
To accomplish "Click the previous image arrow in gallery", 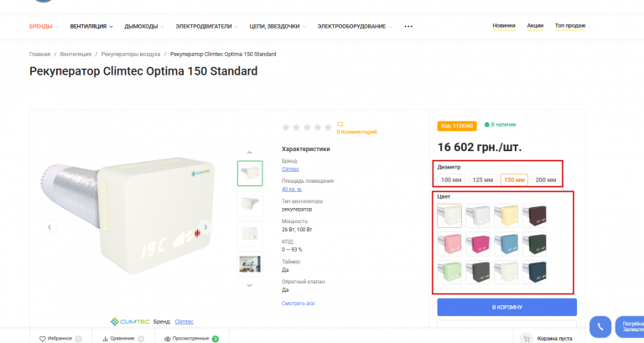I will click(x=49, y=226).
